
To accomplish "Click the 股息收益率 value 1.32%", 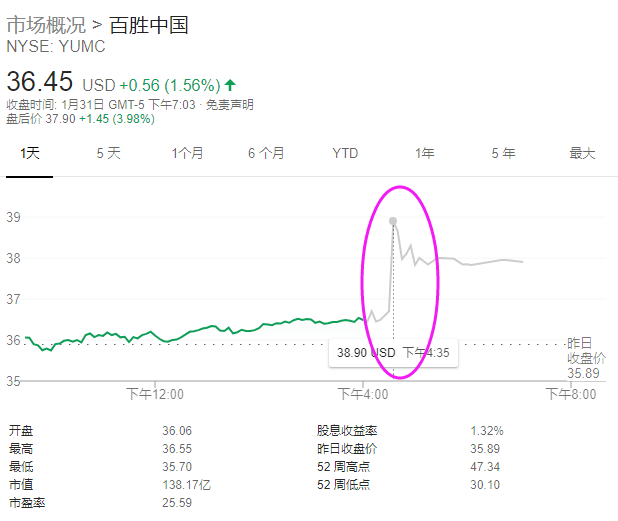I will 487,430.
